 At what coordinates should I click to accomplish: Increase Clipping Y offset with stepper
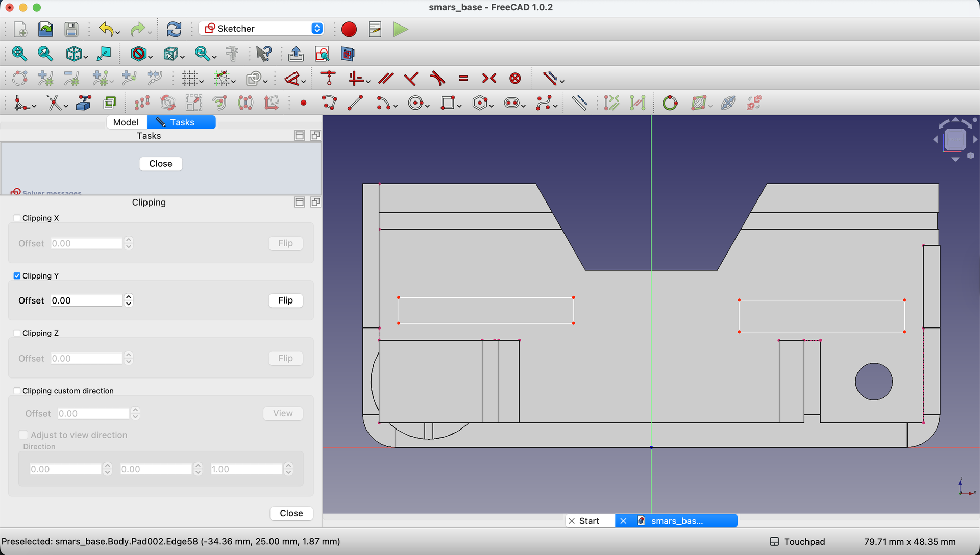click(129, 297)
